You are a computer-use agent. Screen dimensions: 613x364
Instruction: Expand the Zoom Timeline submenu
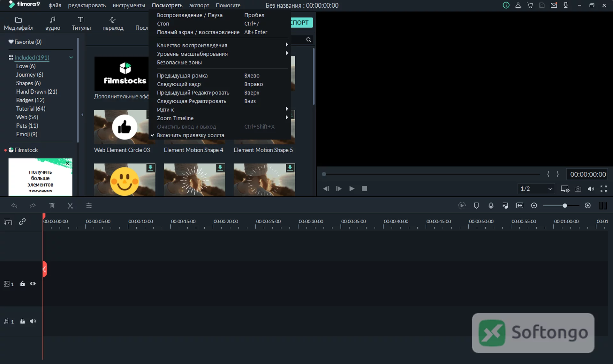(220, 118)
